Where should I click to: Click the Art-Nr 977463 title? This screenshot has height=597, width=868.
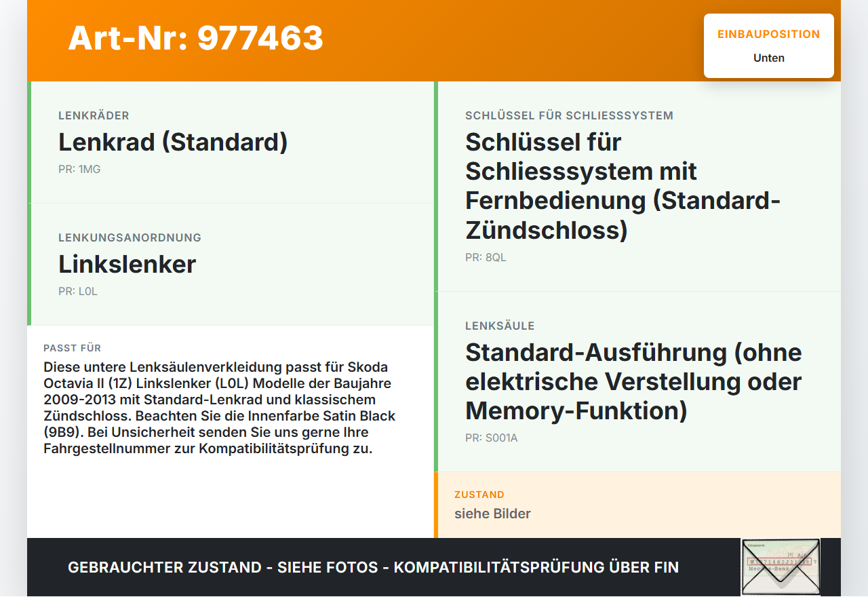tap(195, 39)
